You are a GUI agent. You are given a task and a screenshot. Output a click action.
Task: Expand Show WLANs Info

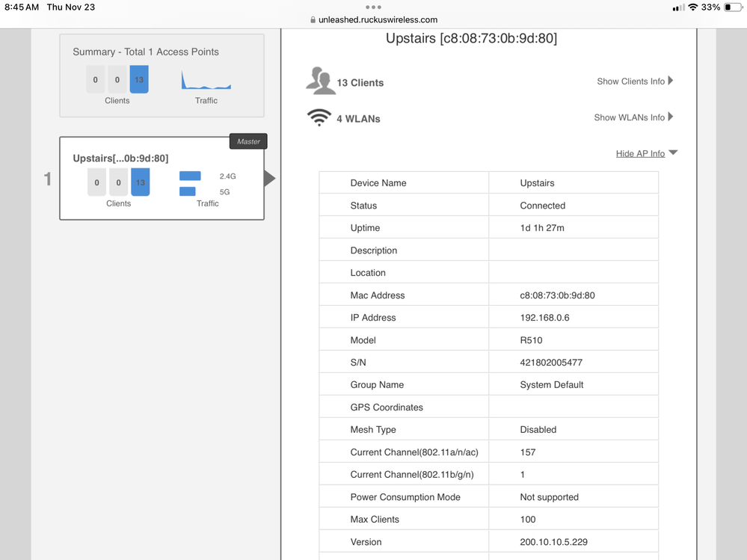[x=633, y=117]
